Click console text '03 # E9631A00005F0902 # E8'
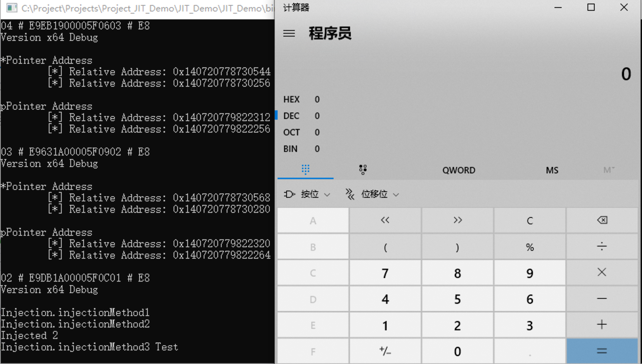Image resolution: width=642 pixels, height=364 pixels. coord(75,152)
